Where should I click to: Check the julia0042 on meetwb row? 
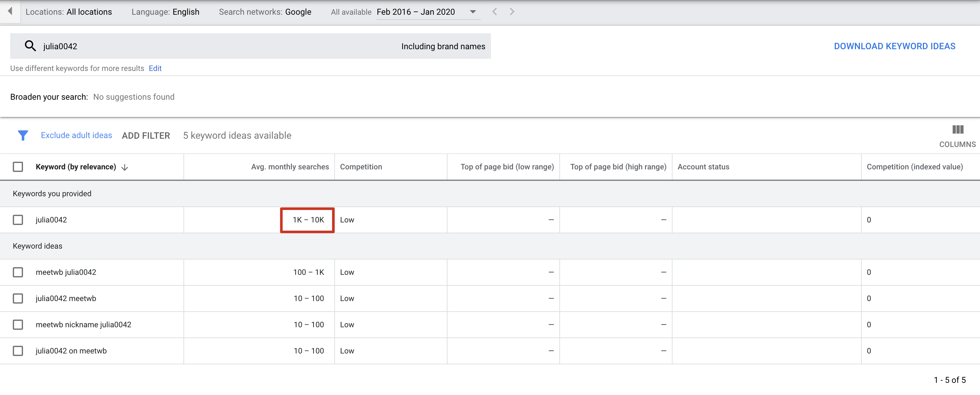18,351
